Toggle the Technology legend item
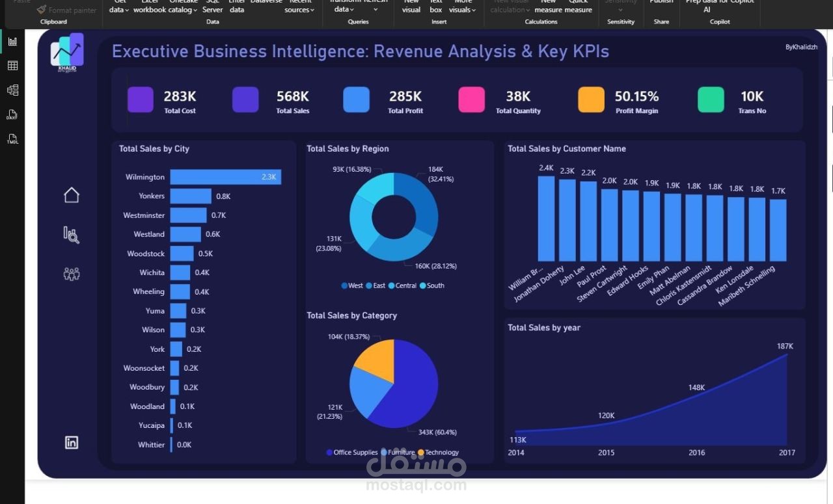 tap(439, 453)
